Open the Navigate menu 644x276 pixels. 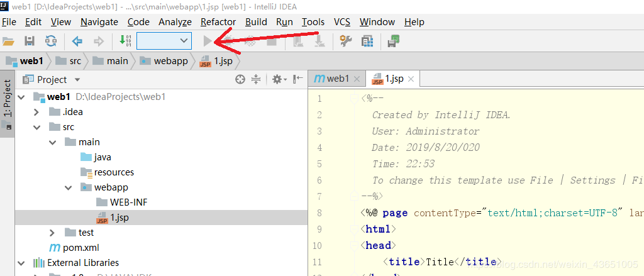[99, 22]
